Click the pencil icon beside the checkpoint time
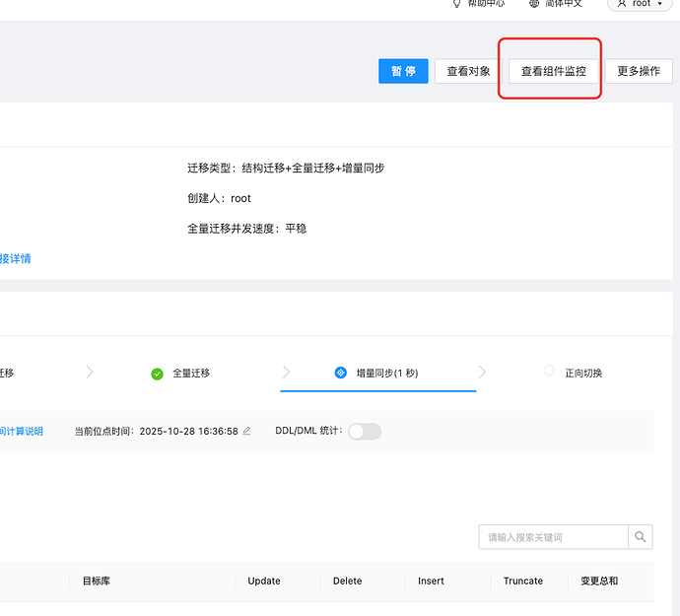The image size is (680, 616). coord(247,432)
